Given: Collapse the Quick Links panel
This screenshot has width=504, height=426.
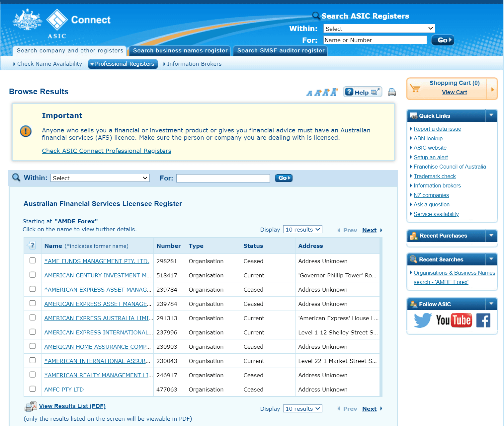Looking at the screenshot, I should pyautogui.click(x=491, y=115).
